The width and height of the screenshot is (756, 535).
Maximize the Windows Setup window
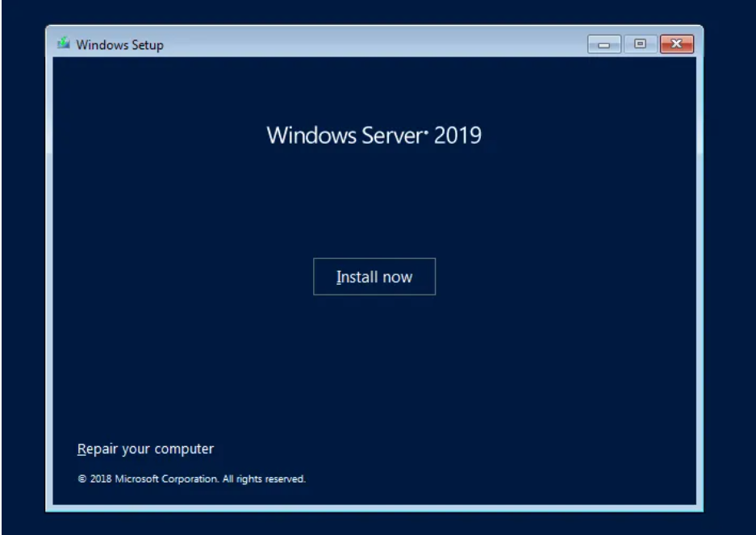640,44
